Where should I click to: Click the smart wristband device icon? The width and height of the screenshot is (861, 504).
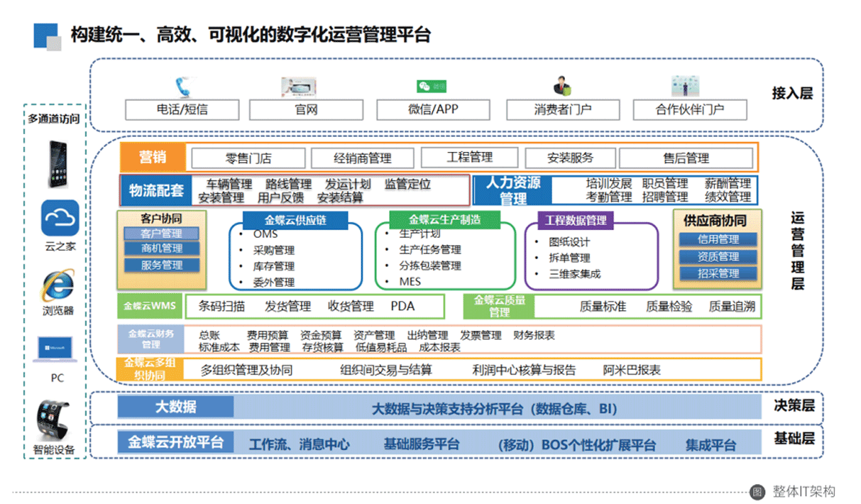click(55, 420)
